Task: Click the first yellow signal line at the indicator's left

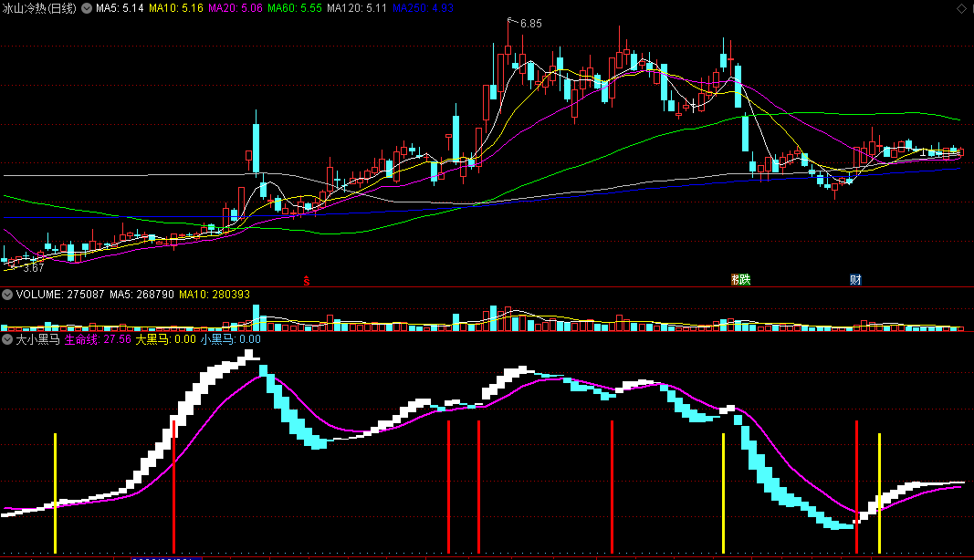Action: pyautogui.click(x=56, y=493)
